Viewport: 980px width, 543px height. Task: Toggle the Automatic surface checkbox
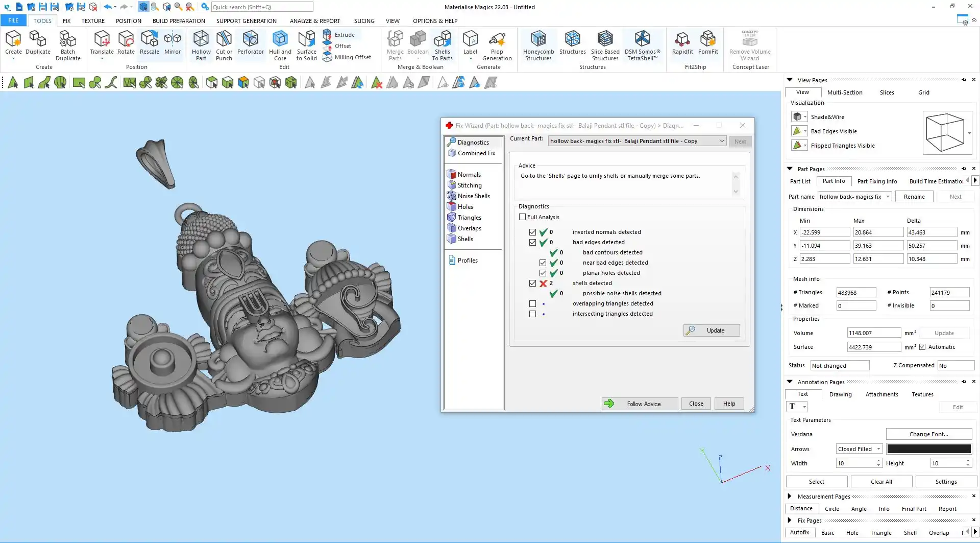tap(922, 347)
